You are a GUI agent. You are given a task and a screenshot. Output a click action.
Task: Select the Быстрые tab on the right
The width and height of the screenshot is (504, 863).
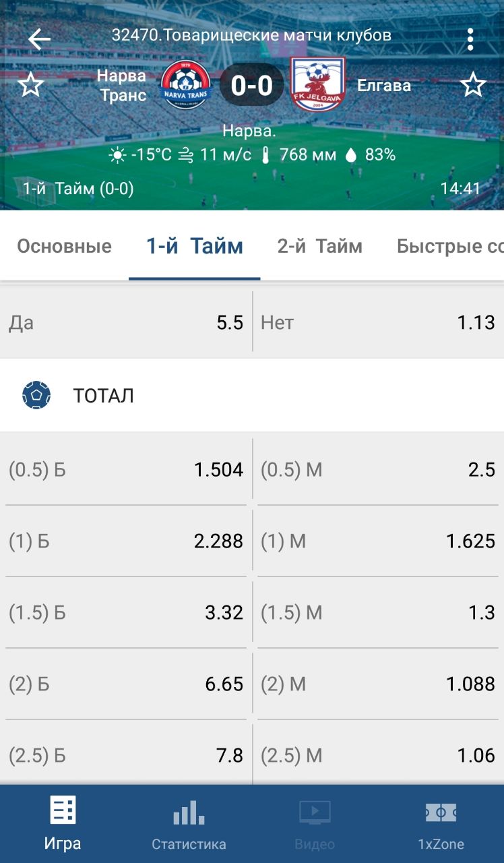click(449, 247)
